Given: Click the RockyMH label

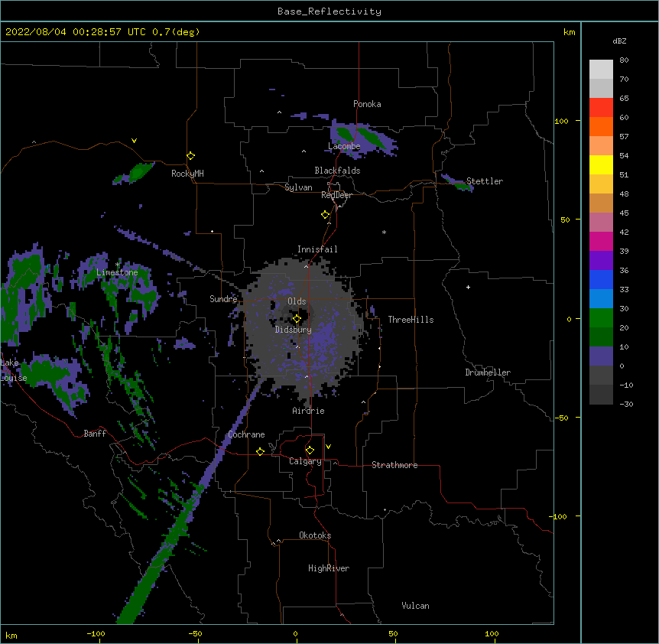Looking at the screenshot, I should (187, 174).
